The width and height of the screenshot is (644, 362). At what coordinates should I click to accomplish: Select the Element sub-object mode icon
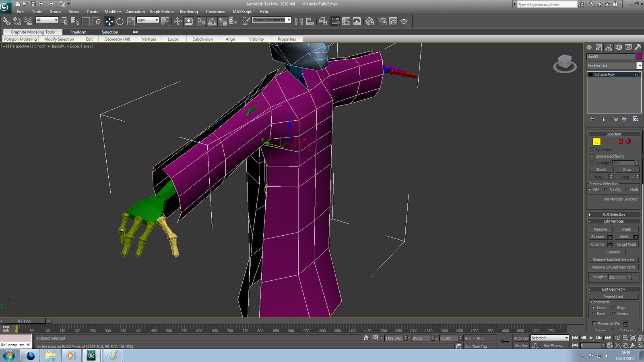(629, 142)
